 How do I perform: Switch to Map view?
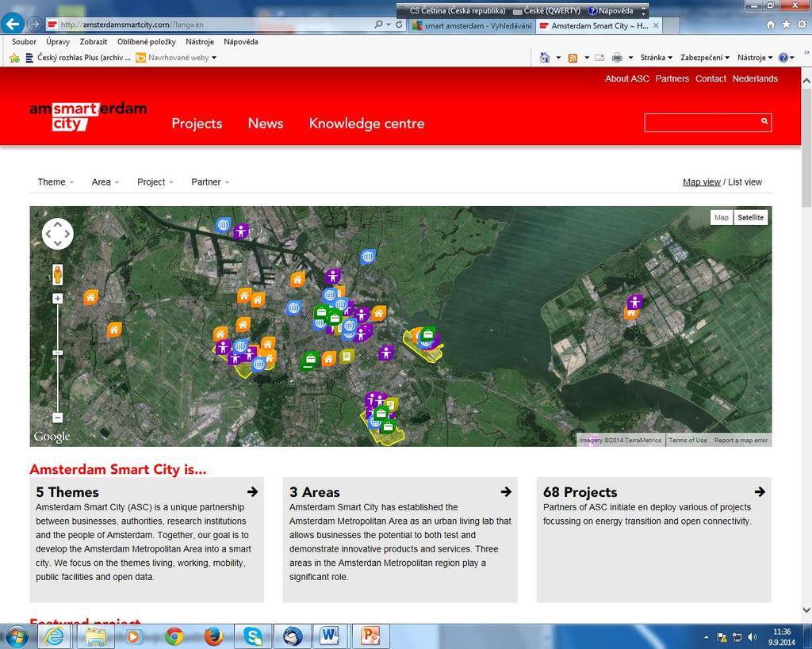pyautogui.click(x=702, y=182)
